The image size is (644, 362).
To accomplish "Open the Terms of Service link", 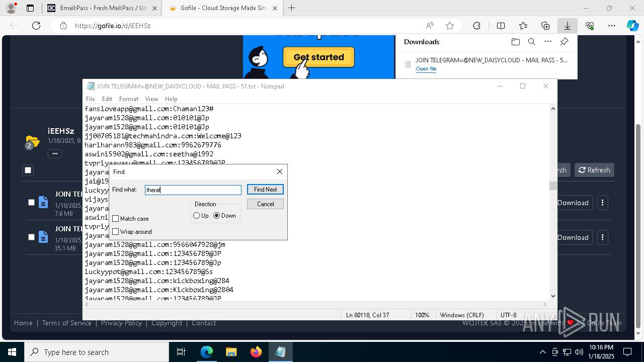I will pos(67,323).
